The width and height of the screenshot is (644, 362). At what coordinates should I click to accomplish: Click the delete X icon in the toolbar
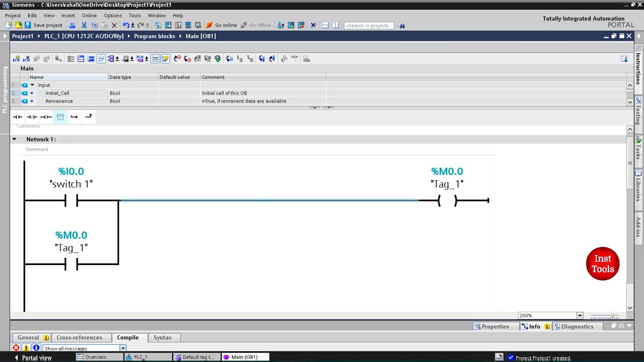(114, 25)
